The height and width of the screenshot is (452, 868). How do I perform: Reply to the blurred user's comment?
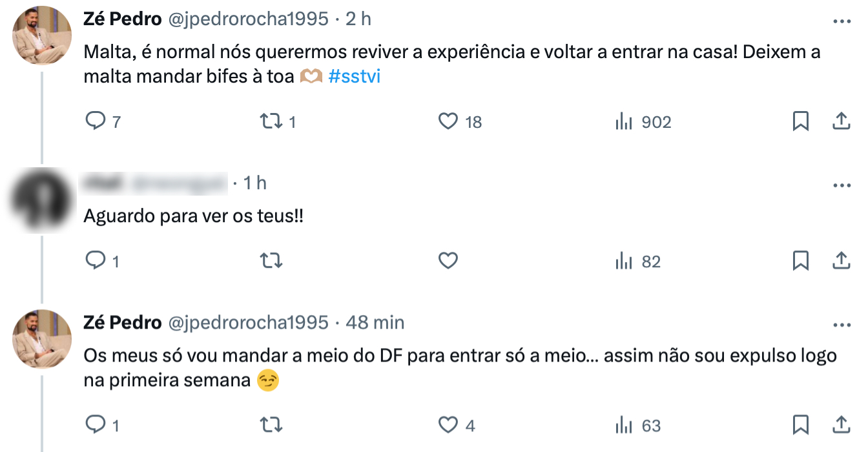tap(96, 261)
